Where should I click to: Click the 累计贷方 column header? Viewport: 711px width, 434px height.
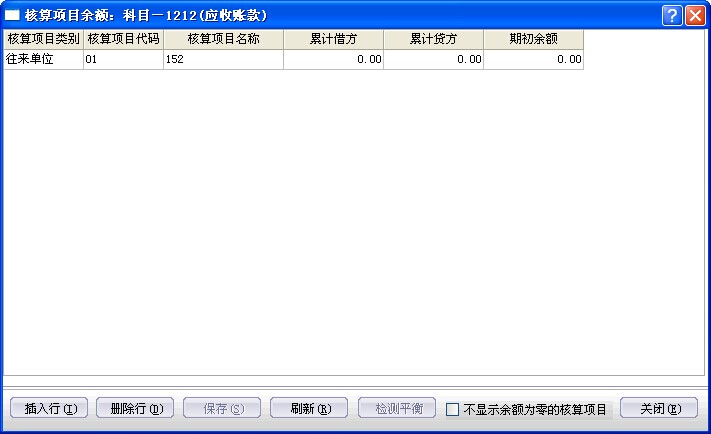tap(433, 39)
